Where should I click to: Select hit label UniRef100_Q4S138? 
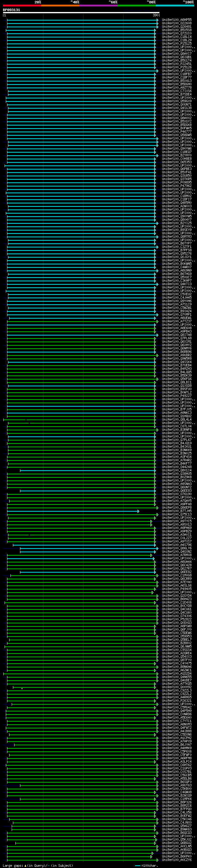(x=177, y=108)
